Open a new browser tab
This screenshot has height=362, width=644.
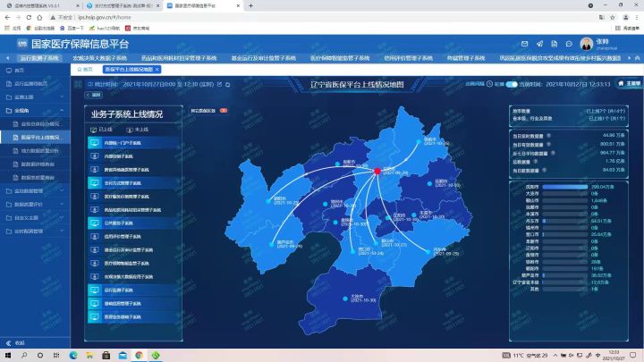(x=250, y=5)
